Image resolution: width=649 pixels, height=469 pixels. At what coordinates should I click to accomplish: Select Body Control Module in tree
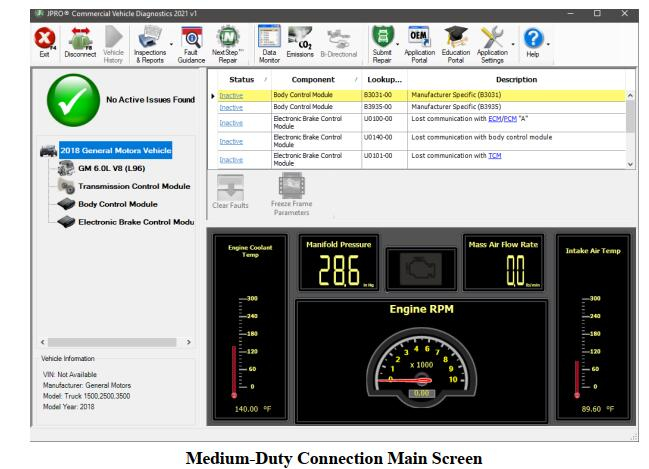pos(118,204)
